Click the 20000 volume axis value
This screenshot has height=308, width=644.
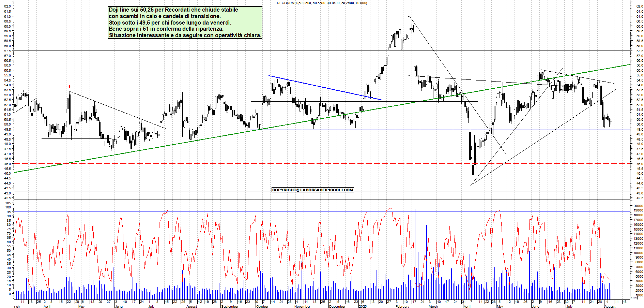click(638, 206)
